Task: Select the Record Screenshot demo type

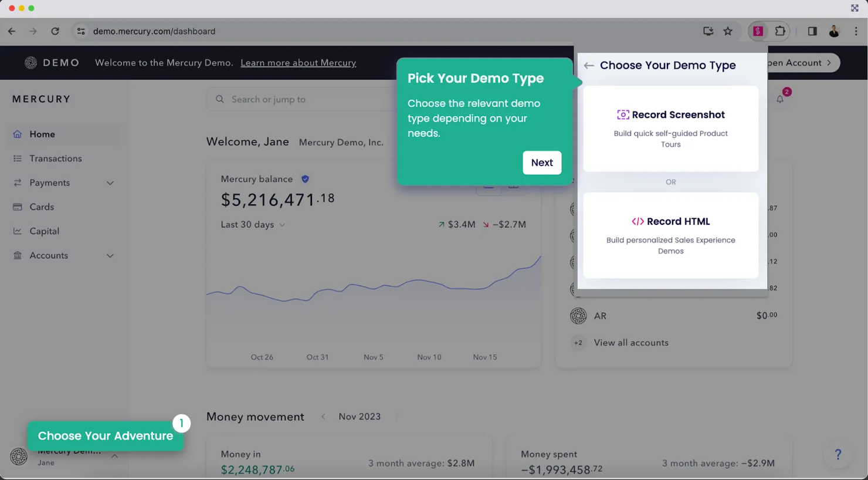Action: pyautogui.click(x=671, y=129)
